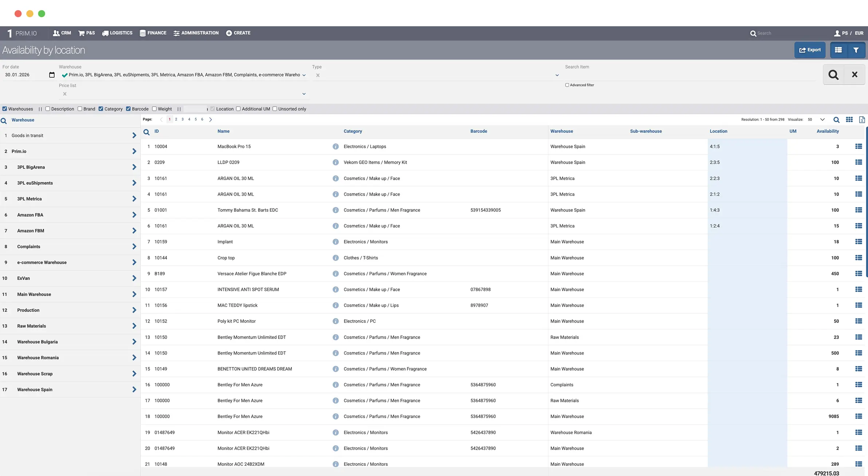Expand Warehouse Spain row chevron
This screenshot has height=476, width=868.
coord(134,390)
